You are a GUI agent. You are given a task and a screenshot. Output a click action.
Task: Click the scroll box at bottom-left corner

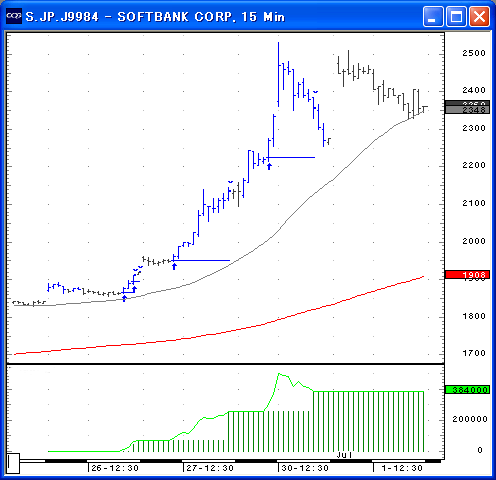[13, 463]
